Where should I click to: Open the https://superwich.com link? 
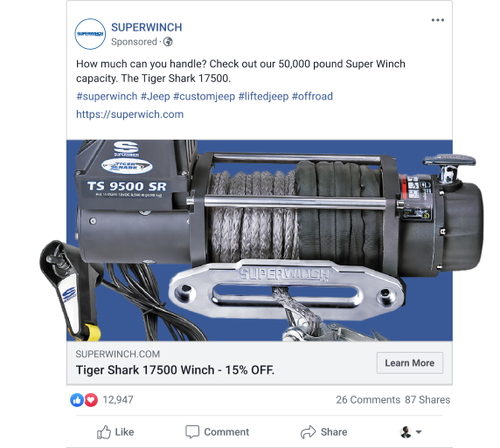pyautogui.click(x=129, y=114)
